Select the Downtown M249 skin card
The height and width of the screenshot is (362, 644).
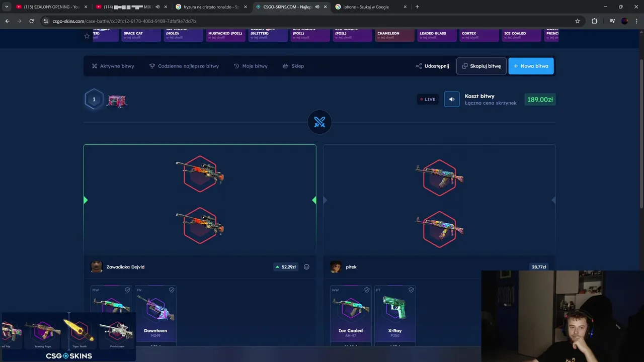point(155,316)
